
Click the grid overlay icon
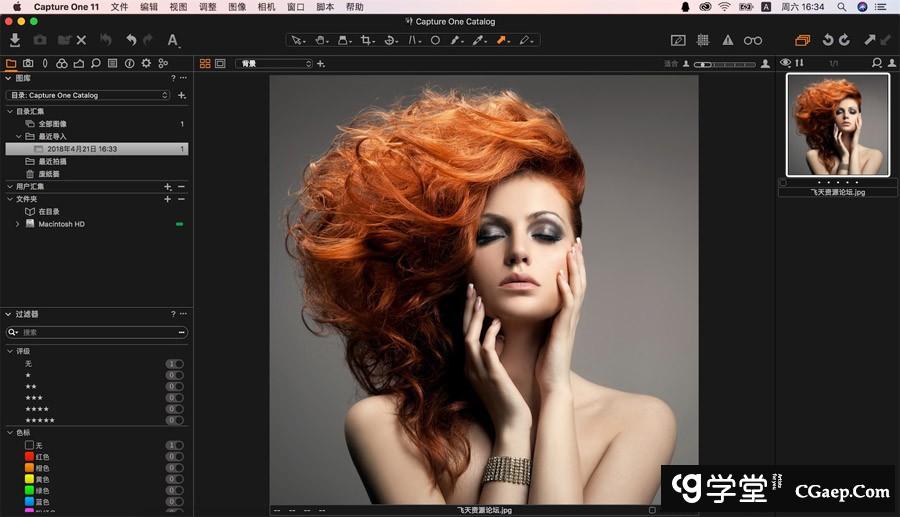703,40
